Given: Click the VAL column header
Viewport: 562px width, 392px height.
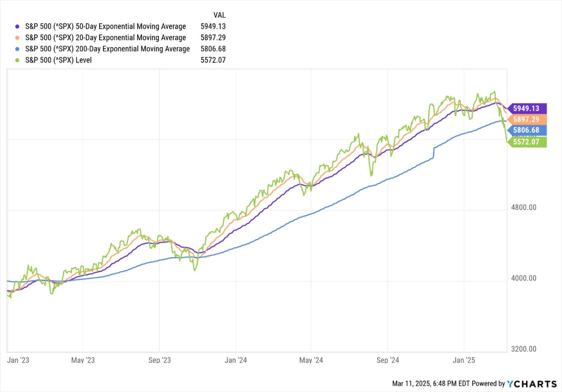Looking at the screenshot, I should point(219,15).
